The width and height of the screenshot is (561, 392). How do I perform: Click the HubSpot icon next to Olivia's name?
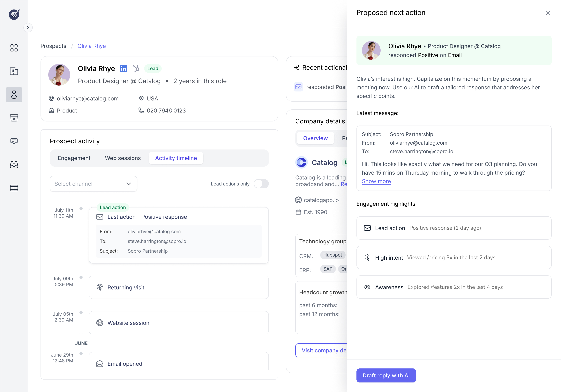point(136,69)
